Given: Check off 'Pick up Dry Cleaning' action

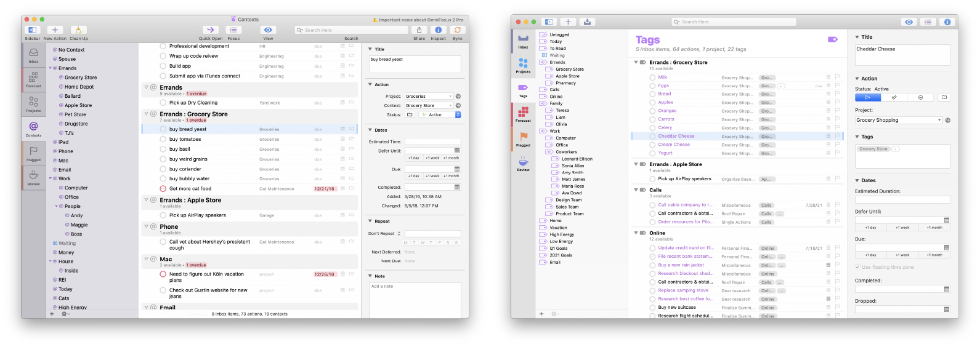Looking at the screenshot, I should pyautogui.click(x=163, y=103).
